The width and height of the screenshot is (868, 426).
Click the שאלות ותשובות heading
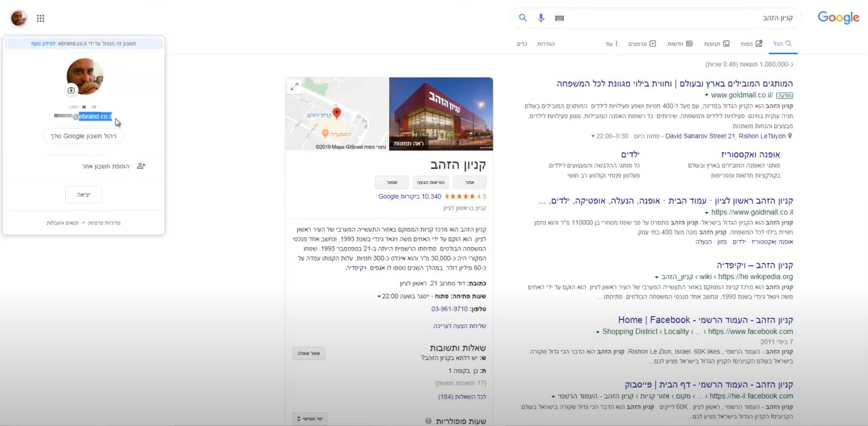(x=458, y=348)
